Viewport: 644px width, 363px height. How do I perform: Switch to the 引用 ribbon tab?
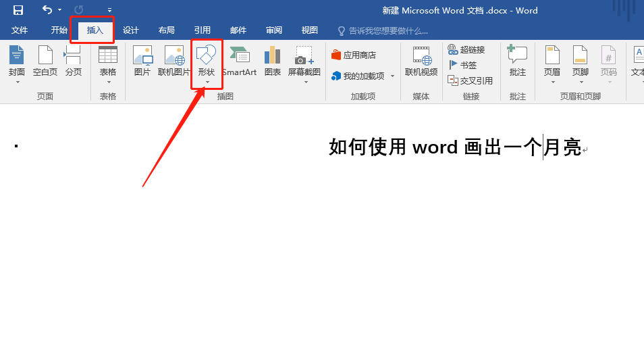[202, 30]
